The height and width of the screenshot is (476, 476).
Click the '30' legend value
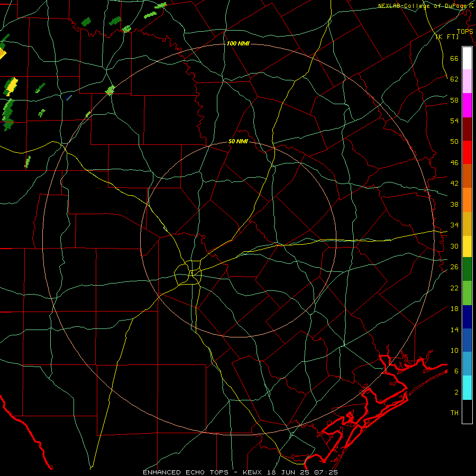point(454,246)
